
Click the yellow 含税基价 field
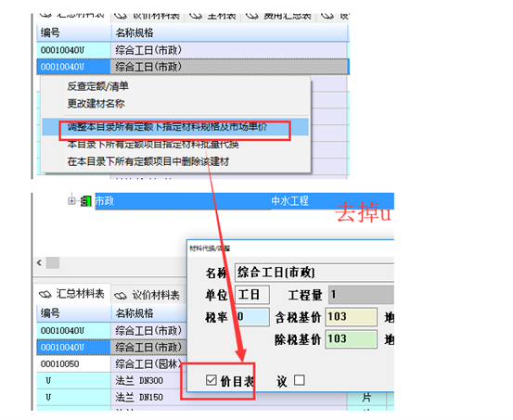pyautogui.click(x=351, y=317)
